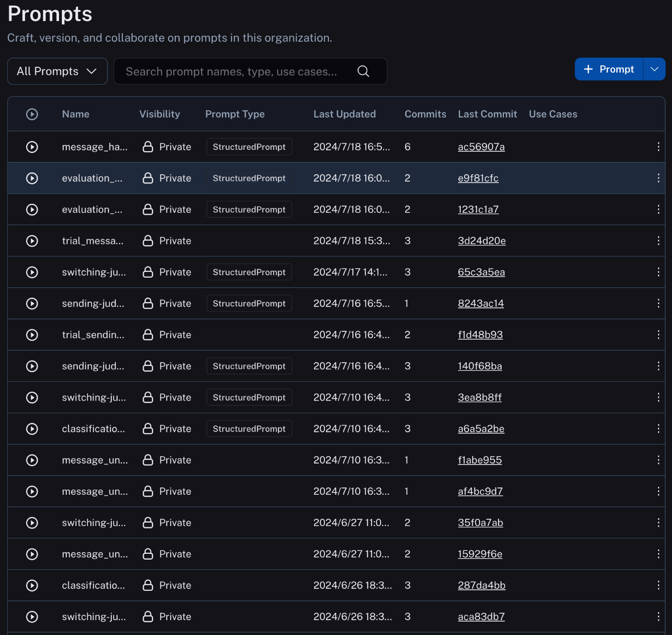Open the All Prompts filter dropdown
The height and width of the screenshot is (635, 672).
[58, 71]
